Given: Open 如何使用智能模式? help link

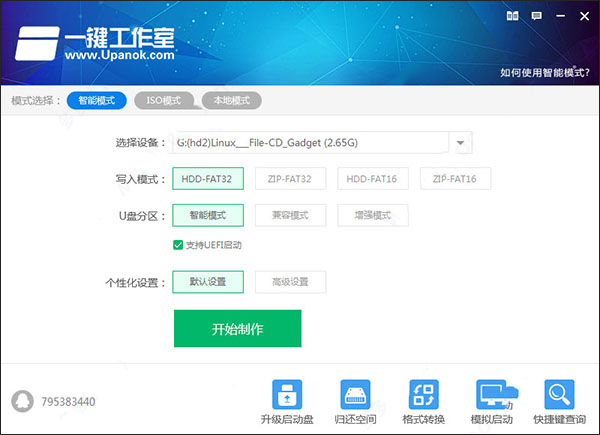Looking at the screenshot, I should (545, 72).
